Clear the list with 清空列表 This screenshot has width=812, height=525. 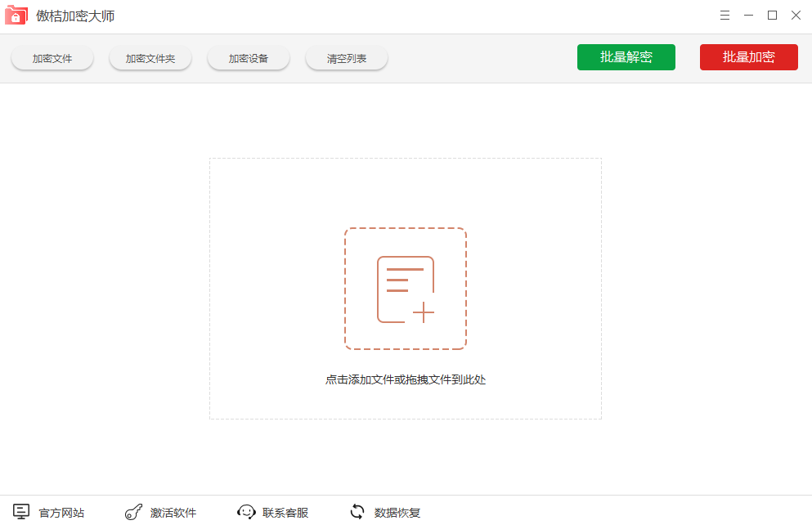tap(346, 57)
